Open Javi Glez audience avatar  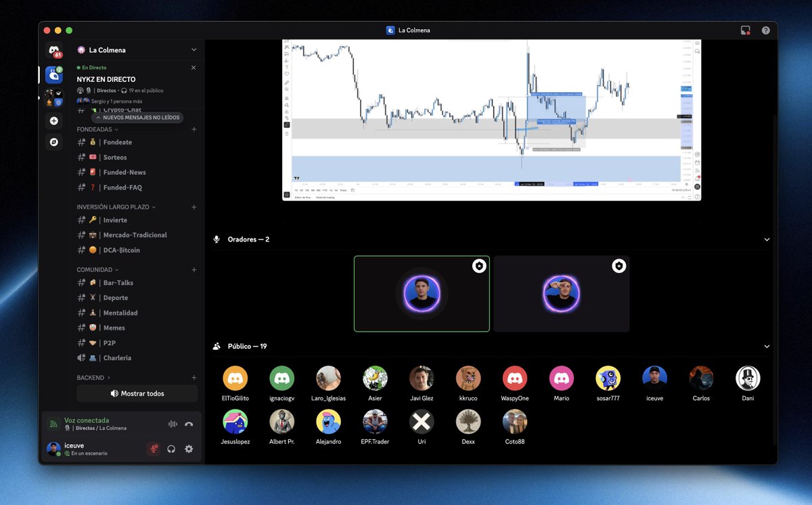click(x=422, y=378)
